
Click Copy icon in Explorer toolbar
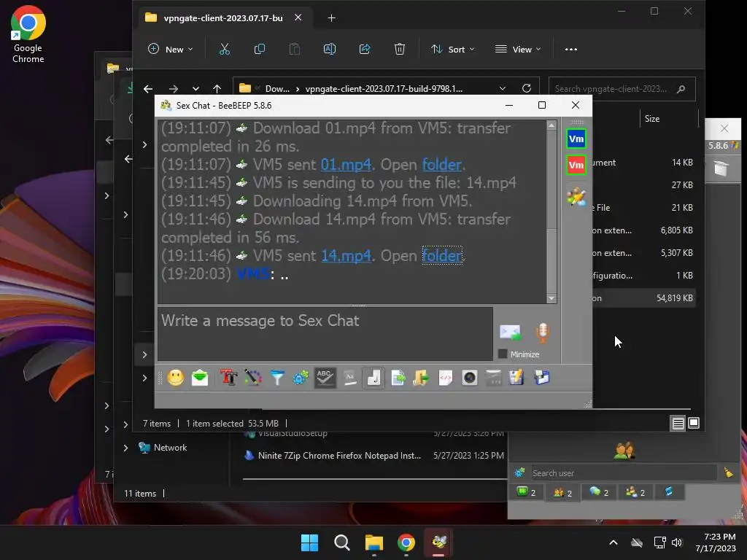[x=260, y=49]
